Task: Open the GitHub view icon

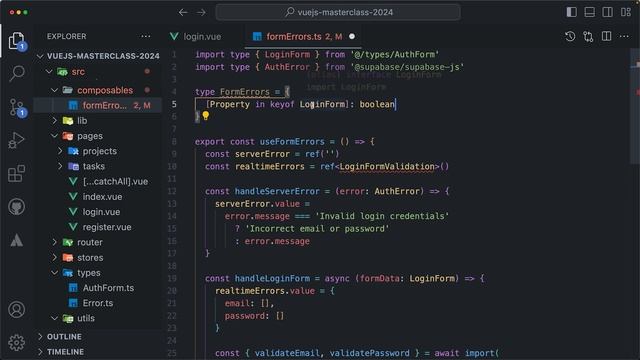Action: coord(17,207)
